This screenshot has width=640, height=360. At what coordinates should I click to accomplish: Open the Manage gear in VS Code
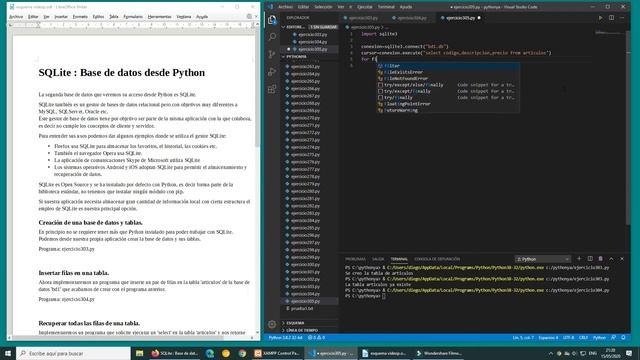click(272, 324)
